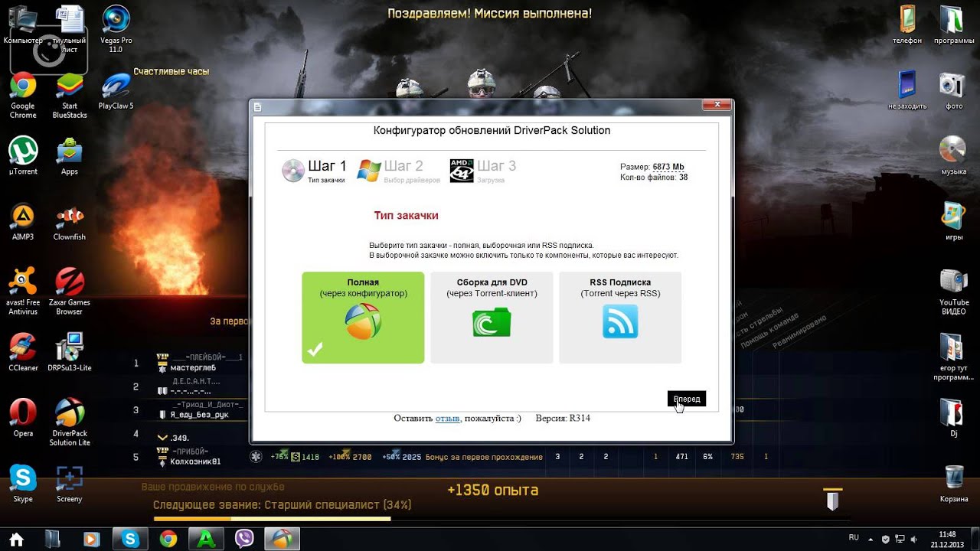Click the Windows Start button

[x=16, y=540]
